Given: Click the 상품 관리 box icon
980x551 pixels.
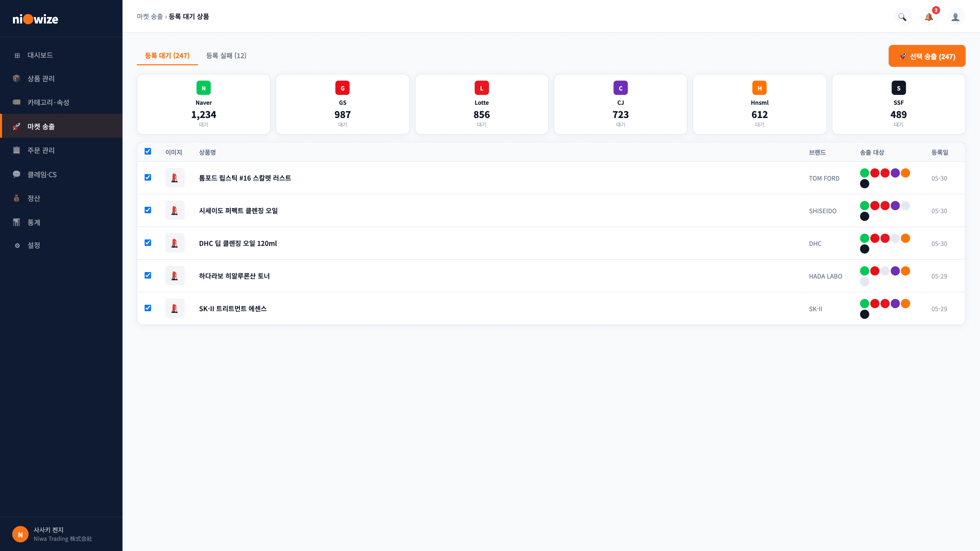Looking at the screenshot, I should coord(16,78).
